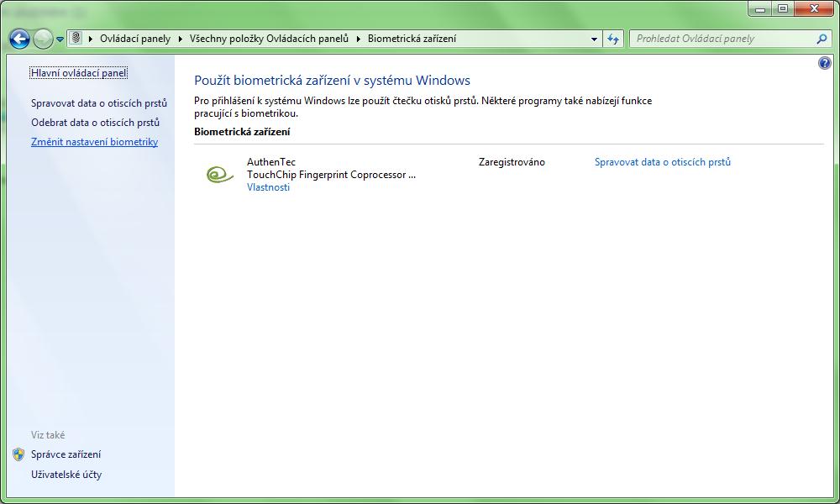The width and height of the screenshot is (840, 504).
Task: Click the refresh button beside the address bar
Action: pos(613,39)
